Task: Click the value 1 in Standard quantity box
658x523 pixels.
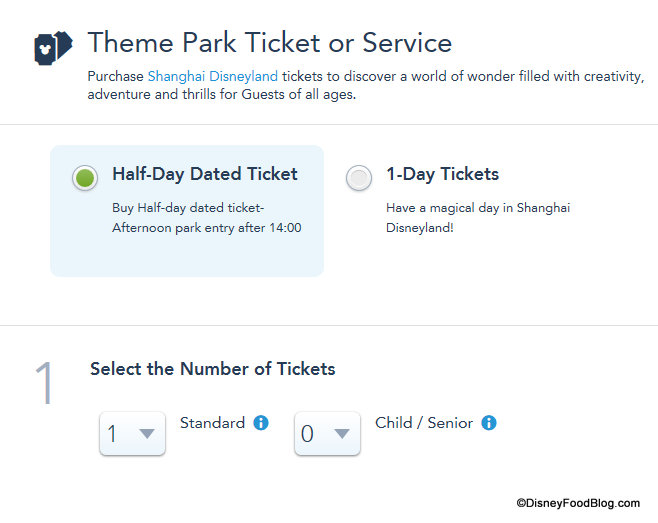Action: click(112, 434)
